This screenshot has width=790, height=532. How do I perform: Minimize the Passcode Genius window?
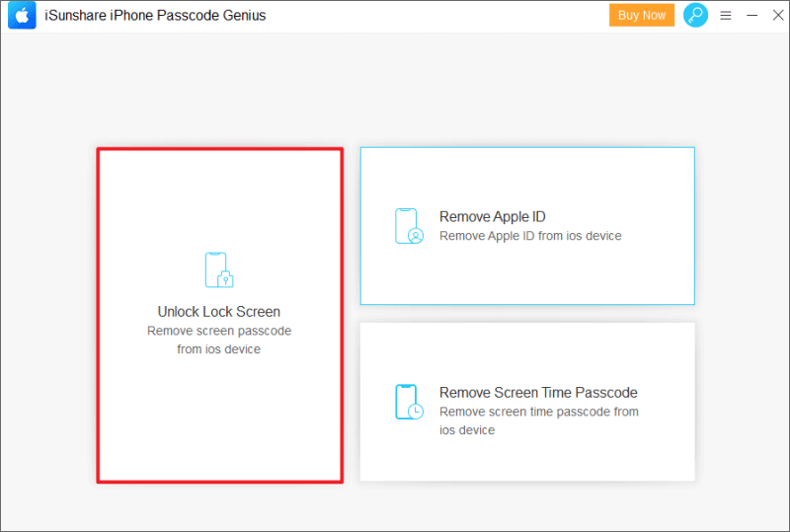pyautogui.click(x=751, y=16)
